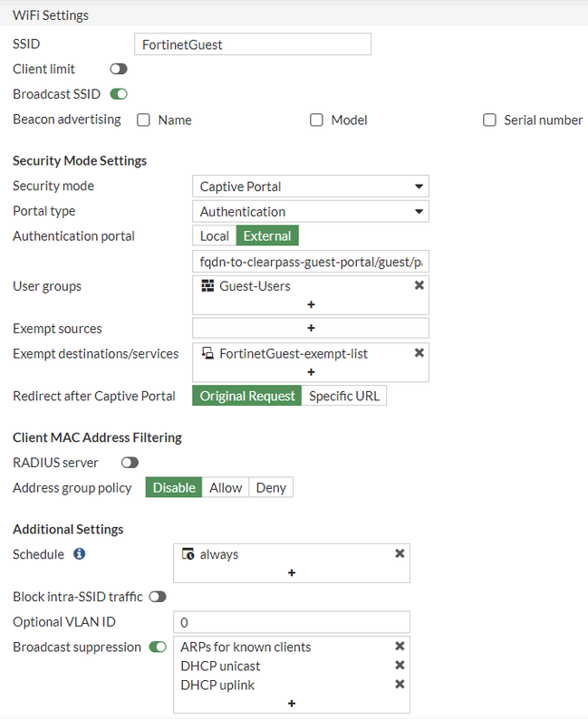The height and width of the screenshot is (719, 588).
Task: Open the Portal type dropdown
Action: tap(311, 212)
